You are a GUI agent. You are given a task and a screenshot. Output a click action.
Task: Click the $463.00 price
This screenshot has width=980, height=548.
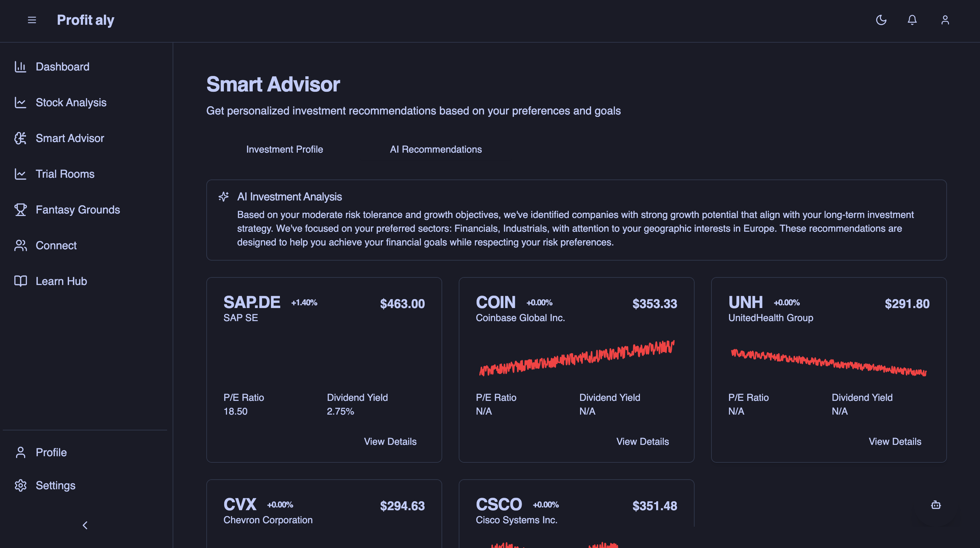coord(403,304)
